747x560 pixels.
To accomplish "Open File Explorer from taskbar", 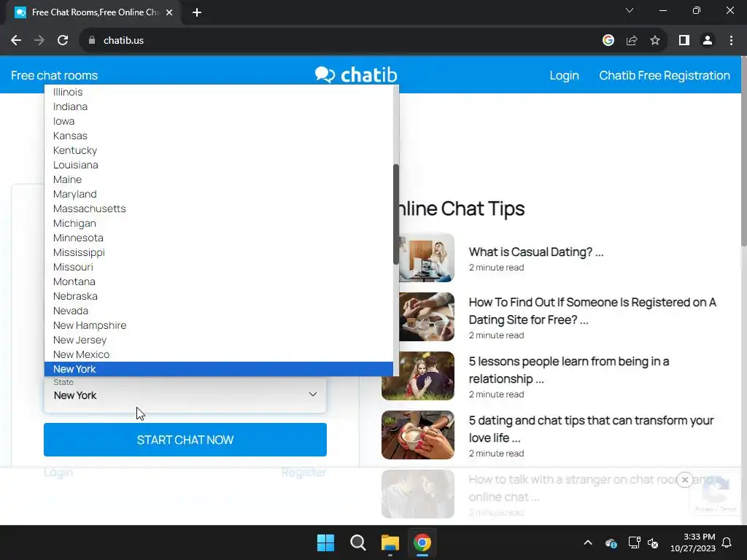I will [390, 542].
